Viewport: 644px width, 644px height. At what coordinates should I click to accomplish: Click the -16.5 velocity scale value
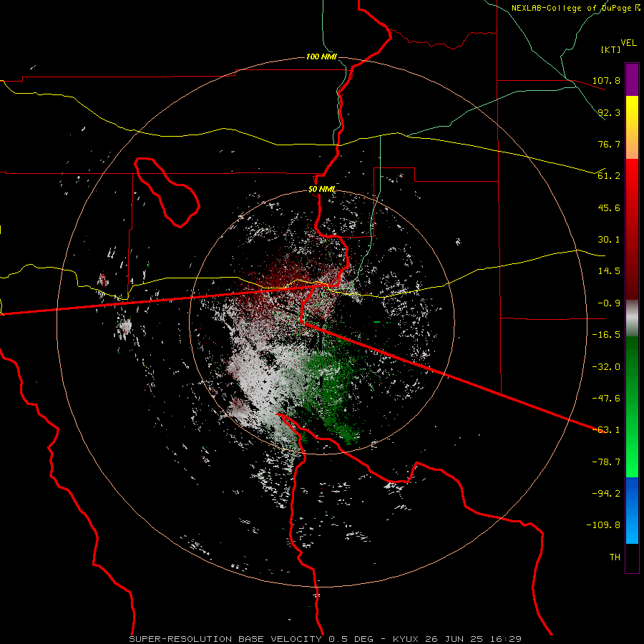point(606,335)
